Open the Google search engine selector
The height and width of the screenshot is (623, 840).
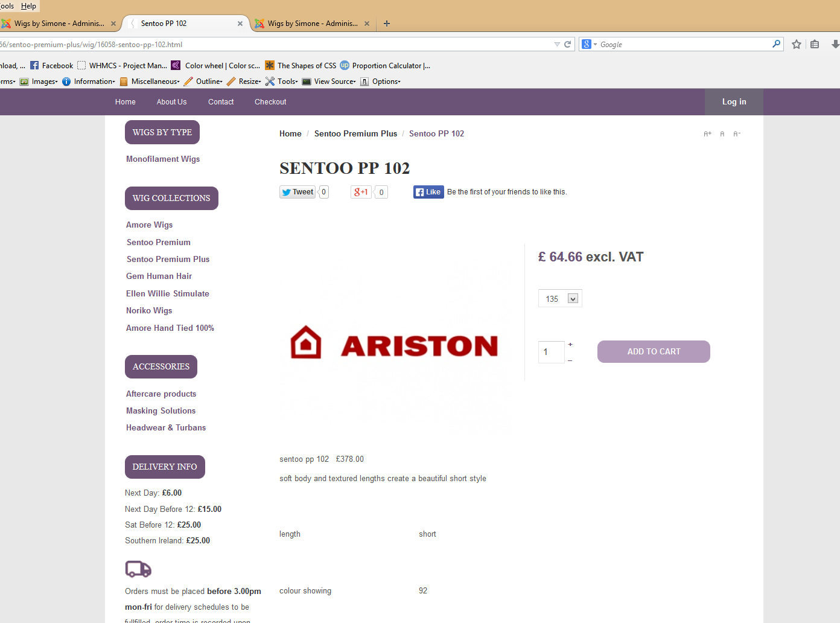tap(589, 44)
